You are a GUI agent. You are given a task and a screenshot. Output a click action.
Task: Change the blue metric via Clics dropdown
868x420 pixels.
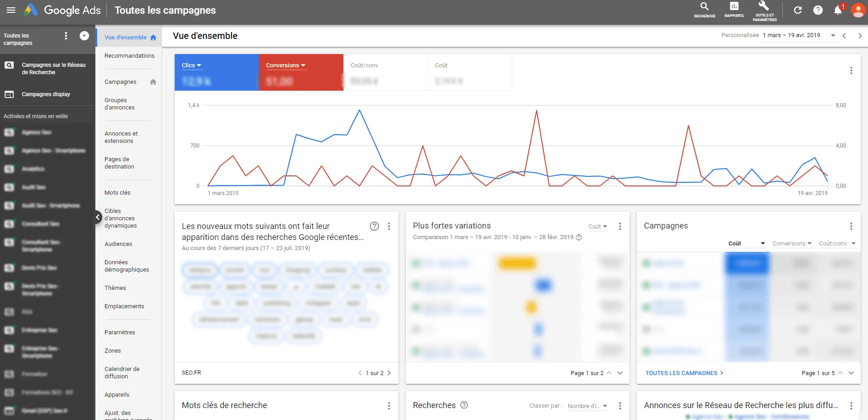pos(192,65)
